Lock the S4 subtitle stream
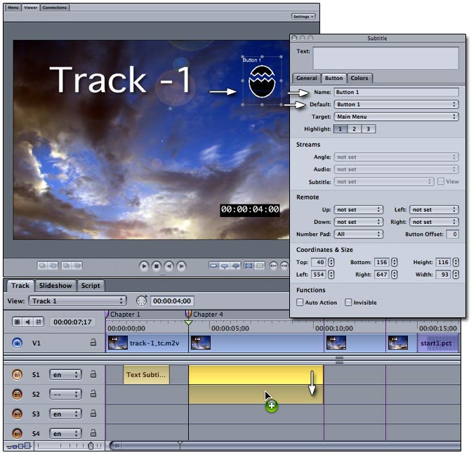 click(x=93, y=433)
